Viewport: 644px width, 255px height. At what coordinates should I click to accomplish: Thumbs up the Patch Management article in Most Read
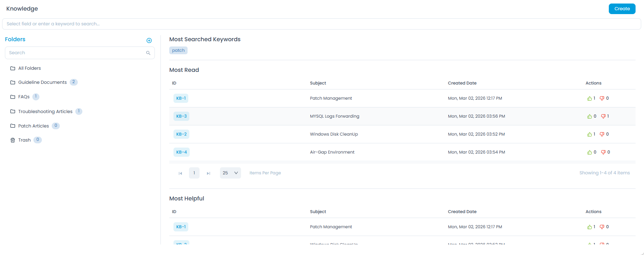click(589, 99)
